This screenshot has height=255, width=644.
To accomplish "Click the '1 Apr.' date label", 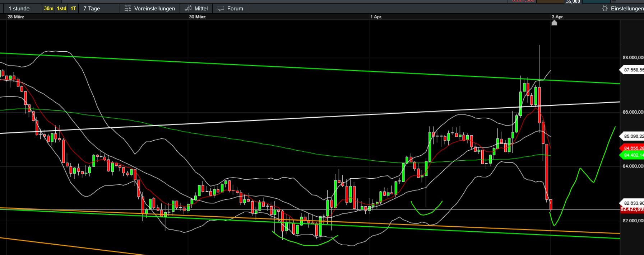I will pos(376,17).
